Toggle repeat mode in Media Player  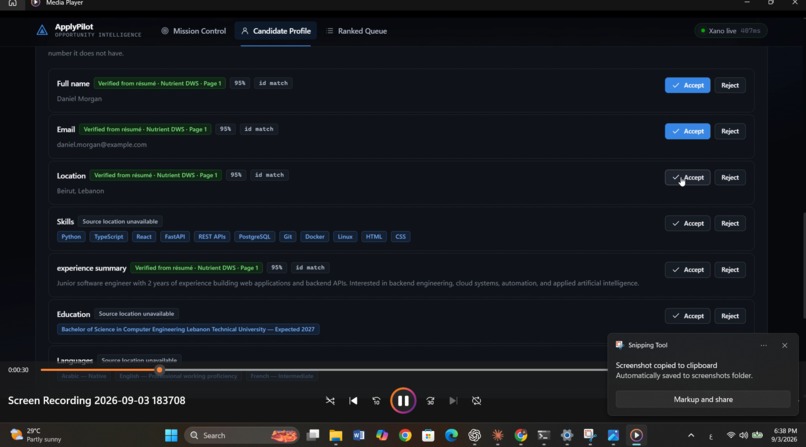pos(477,401)
